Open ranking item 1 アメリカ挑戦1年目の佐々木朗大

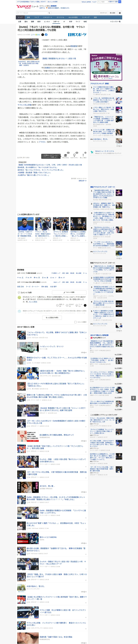pos(104,90)
